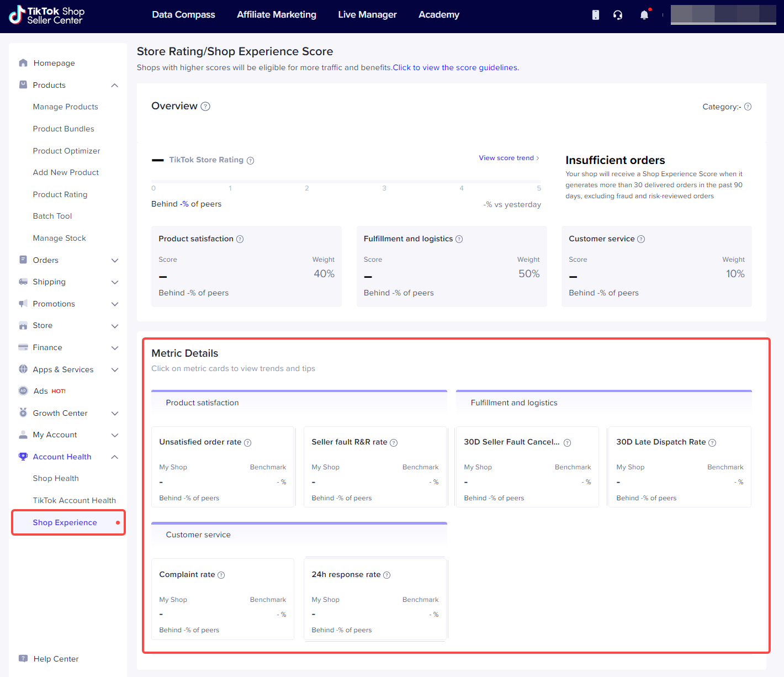Image resolution: width=784 pixels, height=677 pixels.
Task: Click the 24h response rate info icon
Action: (x=386, y=575)
